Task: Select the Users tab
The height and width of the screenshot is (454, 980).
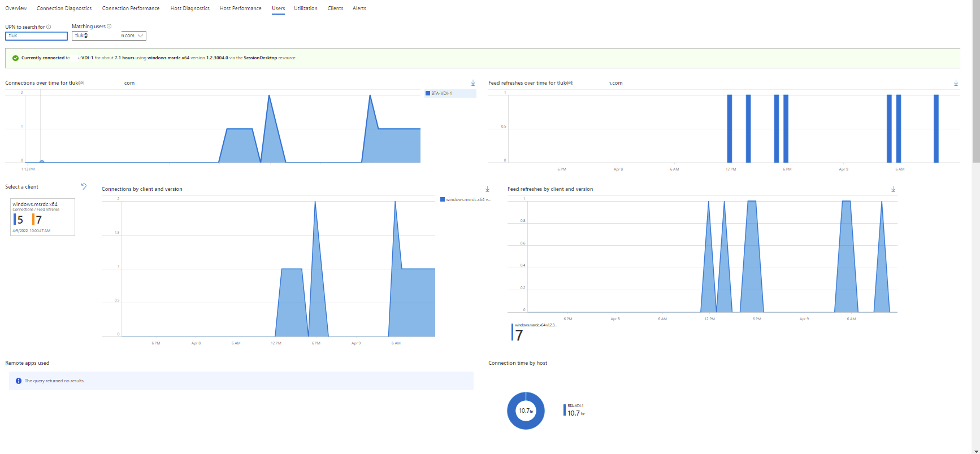Action: pyautogui.click(x=278, y=8)
